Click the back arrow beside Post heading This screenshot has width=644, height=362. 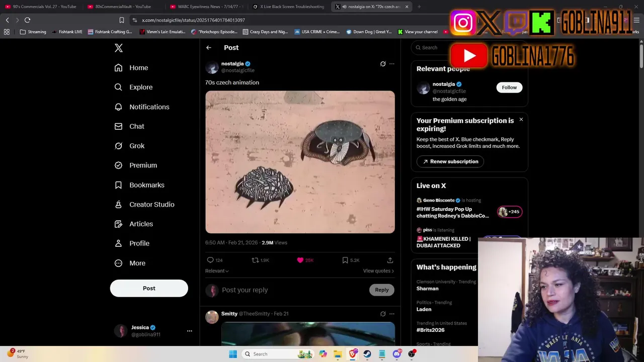[x=209, y=48]
